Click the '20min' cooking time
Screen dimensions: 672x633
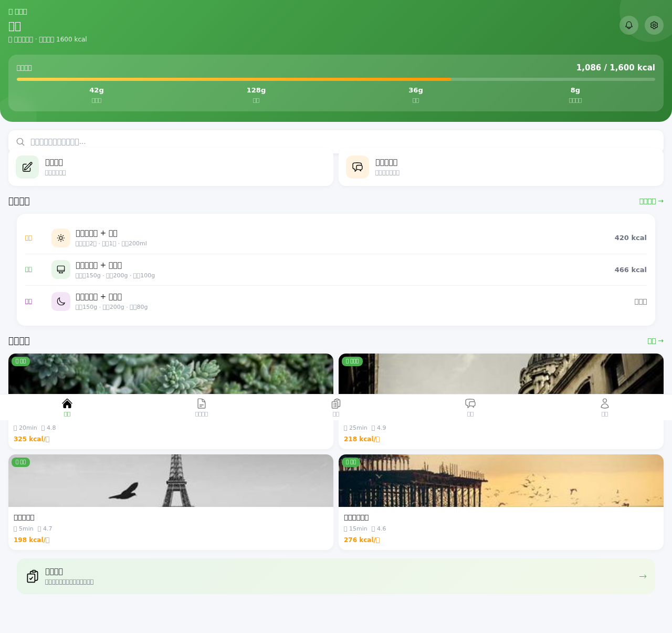click(x=26, y=428)
